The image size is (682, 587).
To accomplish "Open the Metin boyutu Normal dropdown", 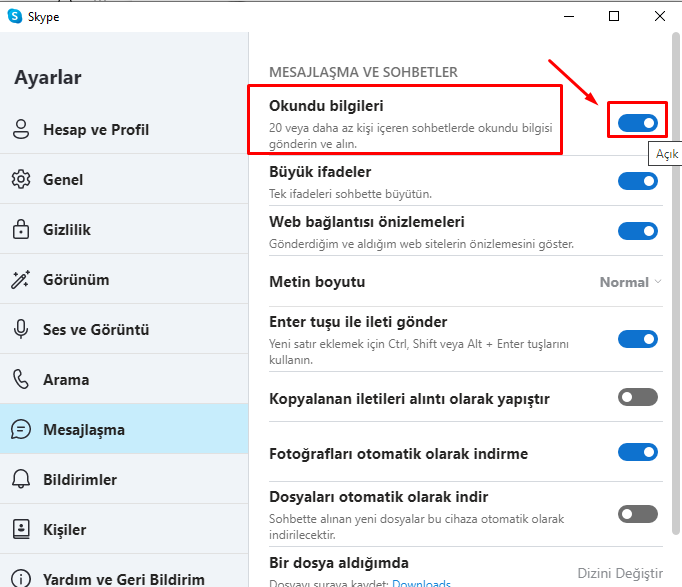I will (631, 282).
